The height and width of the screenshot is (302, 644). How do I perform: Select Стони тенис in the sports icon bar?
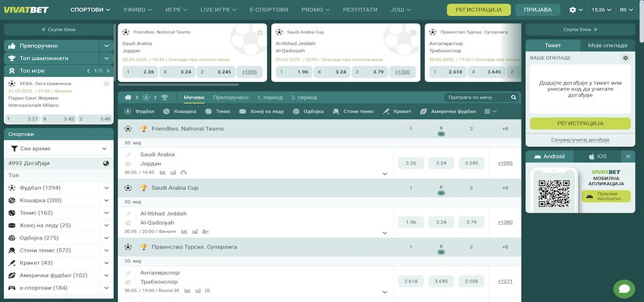click(x=354, y=111)
